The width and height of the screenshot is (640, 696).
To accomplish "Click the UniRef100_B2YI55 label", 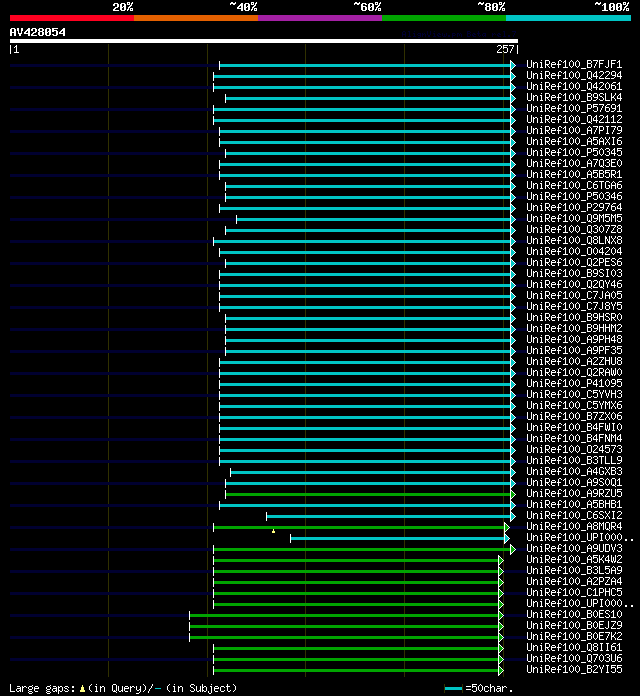I will (574, 669).
